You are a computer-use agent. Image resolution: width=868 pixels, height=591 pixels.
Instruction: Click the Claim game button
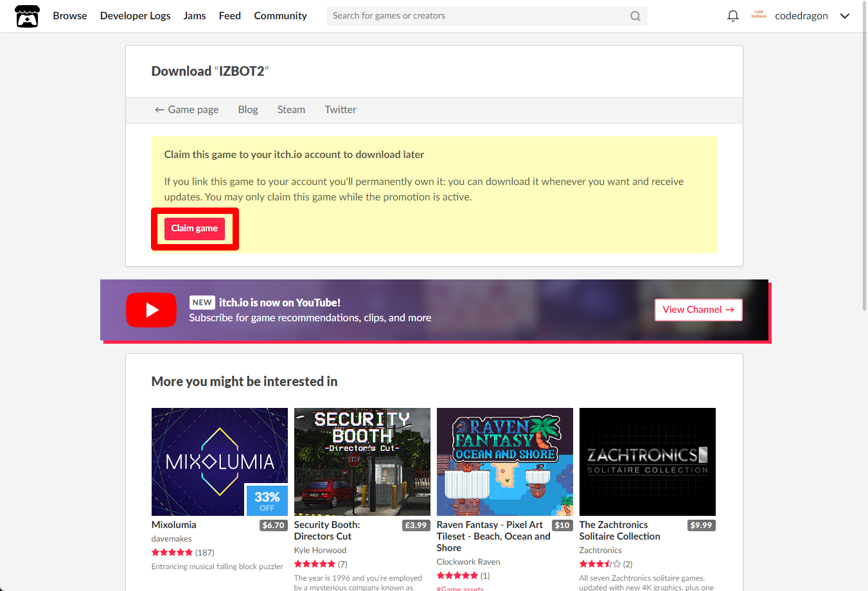(195, 229)
